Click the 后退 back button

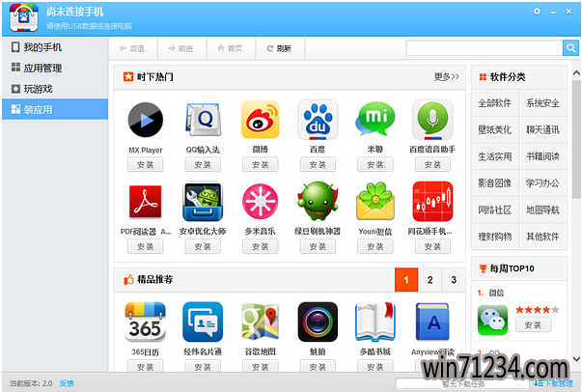(x=133, y=48)
